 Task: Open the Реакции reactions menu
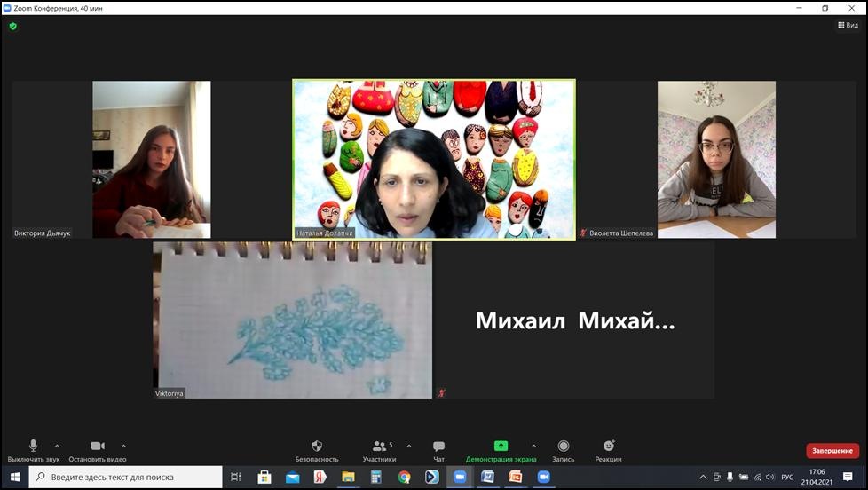(x=608, y=451)
